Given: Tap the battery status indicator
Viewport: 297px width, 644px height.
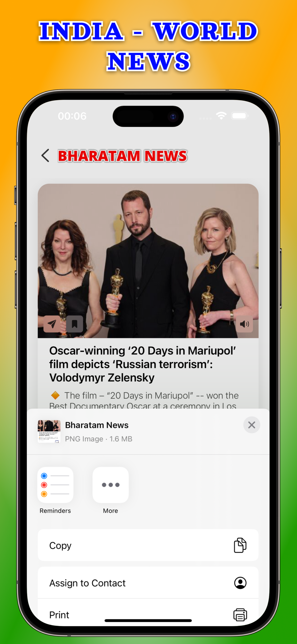Looking at the screenshot, I should pos(240,116).
